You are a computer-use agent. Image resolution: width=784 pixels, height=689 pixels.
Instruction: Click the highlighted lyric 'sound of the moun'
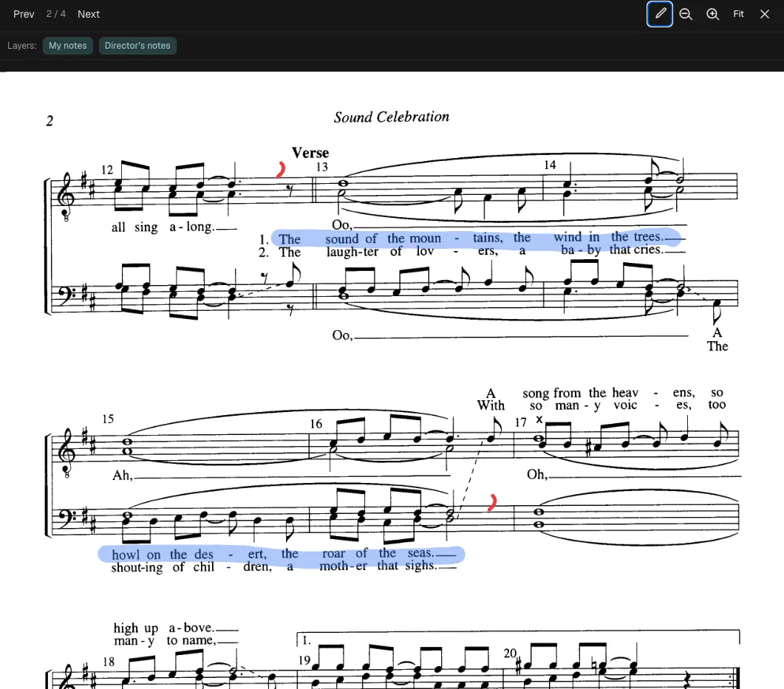(383, 239)
